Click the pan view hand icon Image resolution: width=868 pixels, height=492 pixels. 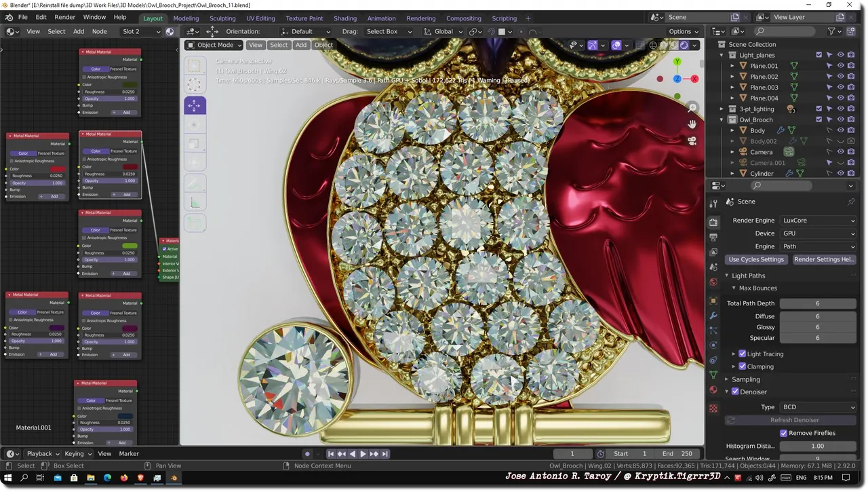692,124
